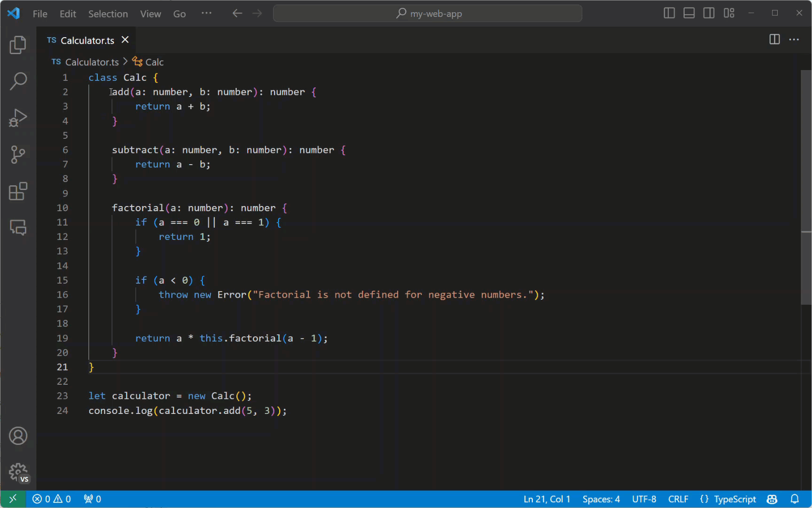Open the Chat panel icon
812x508 pixels.
click(18, 228)
